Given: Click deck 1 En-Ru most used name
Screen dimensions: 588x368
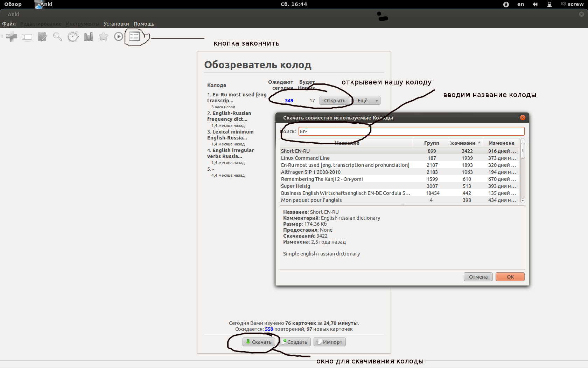Looking at the screenshot, I should click(x=237, y=98).
